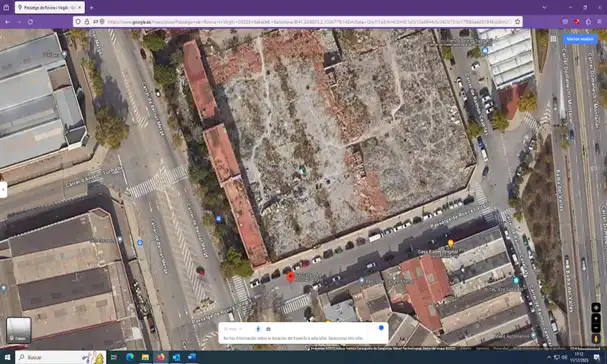Click the blue Iniciar sesión button

[580, 39]
